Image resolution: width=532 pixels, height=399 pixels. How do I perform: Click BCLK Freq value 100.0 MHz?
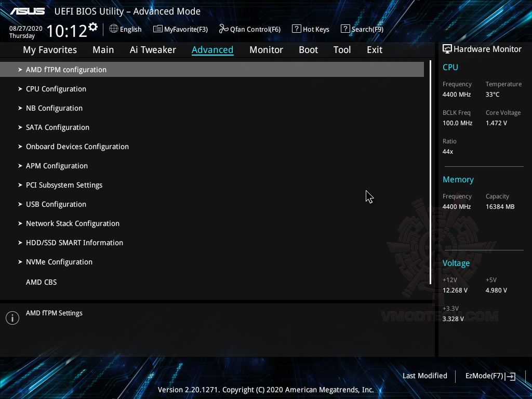457,123
